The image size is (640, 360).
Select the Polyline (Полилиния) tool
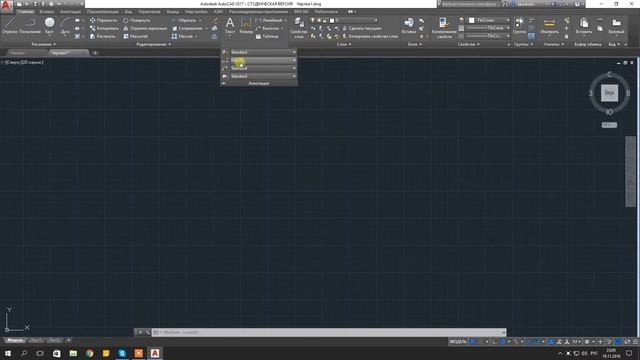[30, 26]
